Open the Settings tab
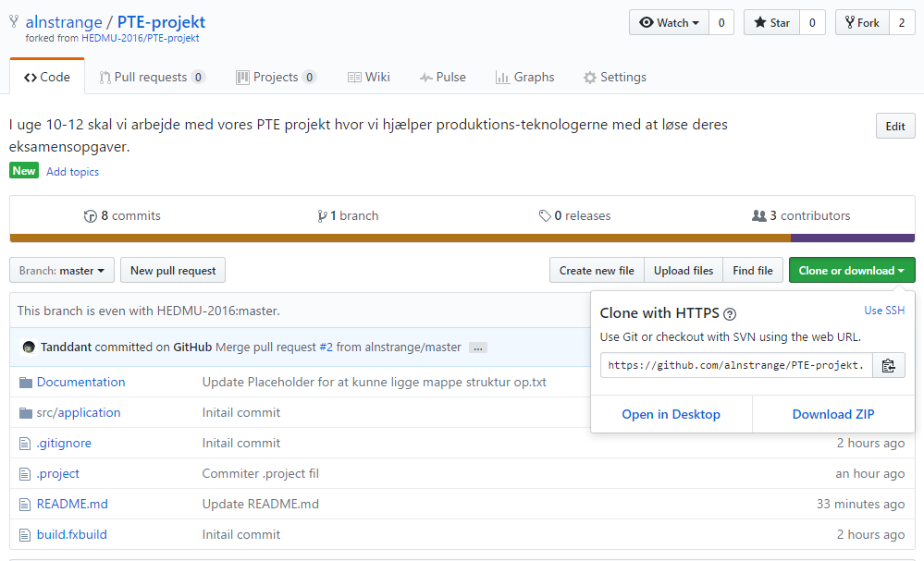924x561 pixels. point(614,77)
